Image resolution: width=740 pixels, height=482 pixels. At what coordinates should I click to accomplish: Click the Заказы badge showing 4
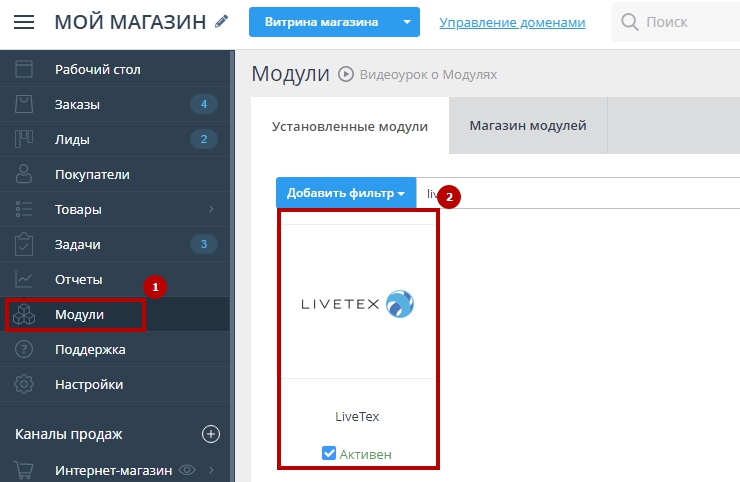coord(204,104)
